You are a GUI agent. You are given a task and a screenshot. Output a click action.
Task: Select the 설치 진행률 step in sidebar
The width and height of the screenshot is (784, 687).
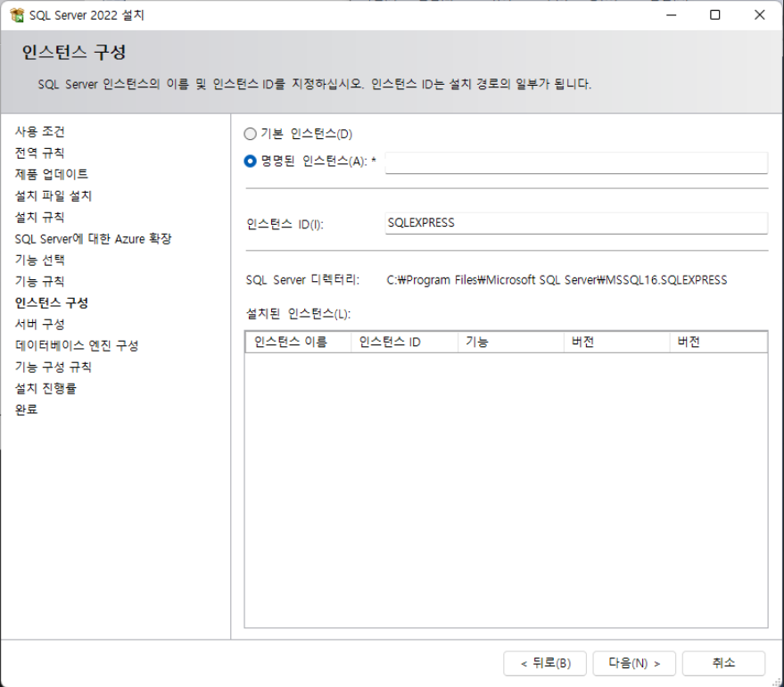pos(46,388)
